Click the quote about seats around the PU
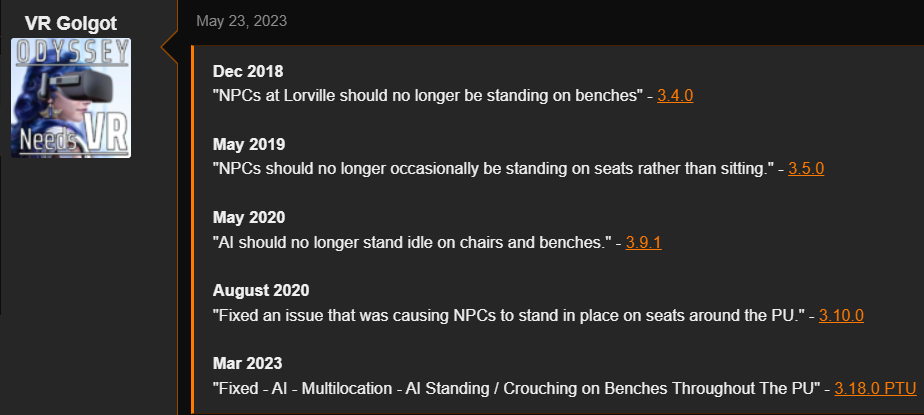 (x=509, y=315)
